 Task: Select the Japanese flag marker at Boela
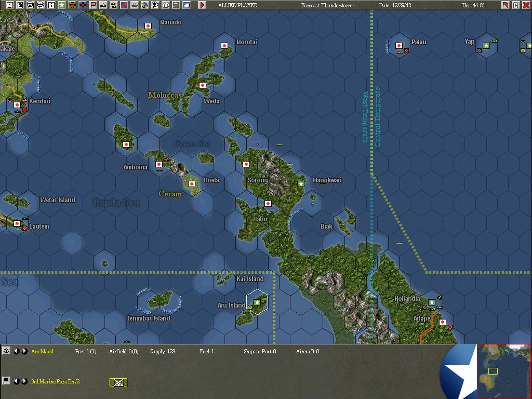(192, 184)
